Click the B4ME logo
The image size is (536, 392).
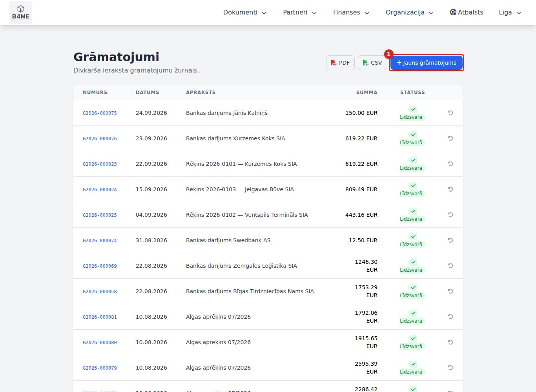21,13
